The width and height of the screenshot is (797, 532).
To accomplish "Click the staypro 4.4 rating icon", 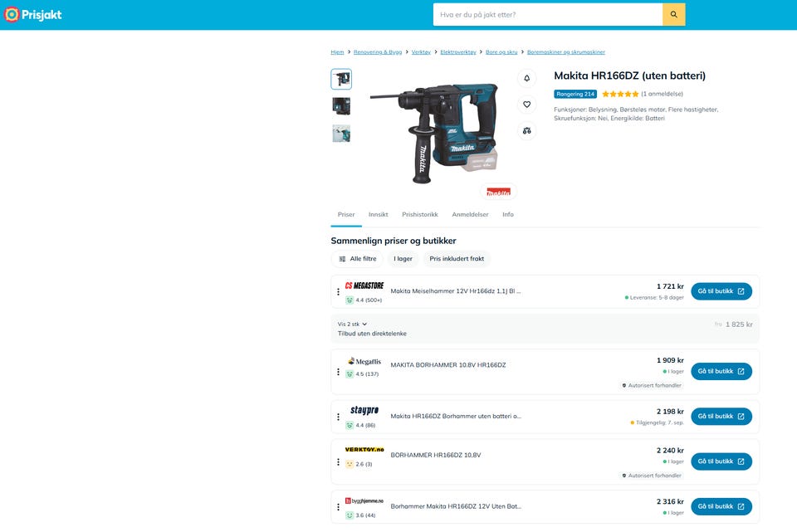I will (350, 425).
